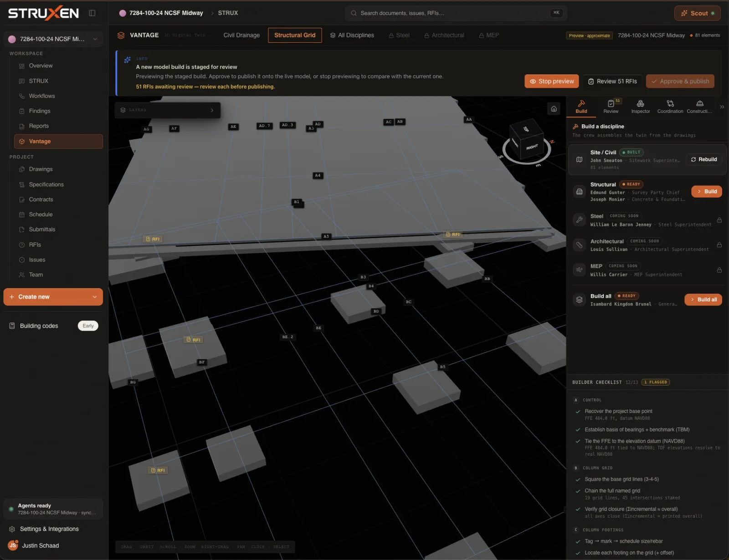Open Contracts in the project list
This screenshot has width=729, height=560.
[41, 199]
